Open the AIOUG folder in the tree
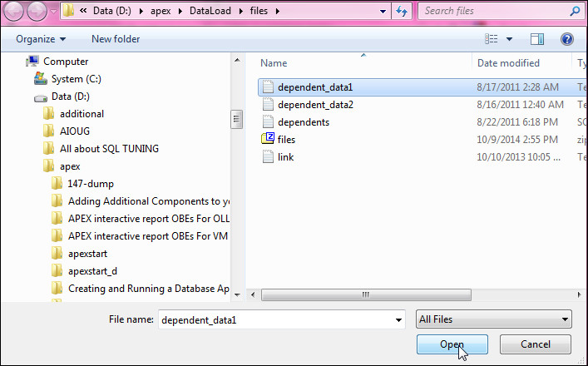The image size is (588, 366). pos(75,131)
